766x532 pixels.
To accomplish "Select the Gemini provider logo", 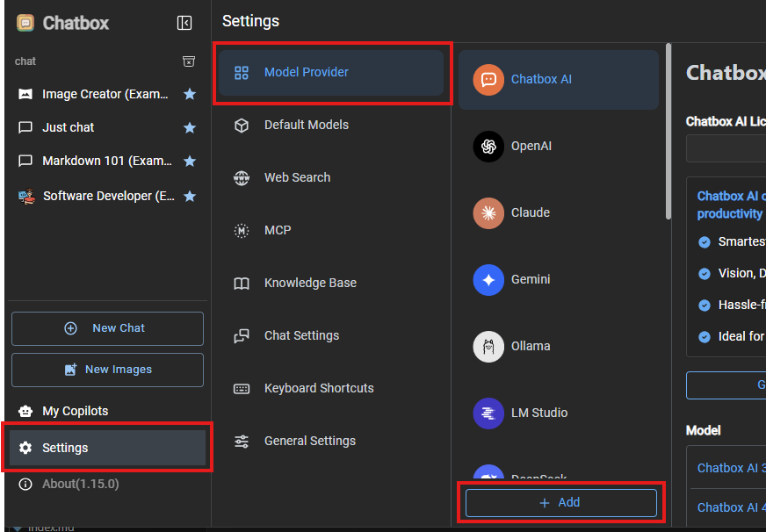I will (488, 280).
